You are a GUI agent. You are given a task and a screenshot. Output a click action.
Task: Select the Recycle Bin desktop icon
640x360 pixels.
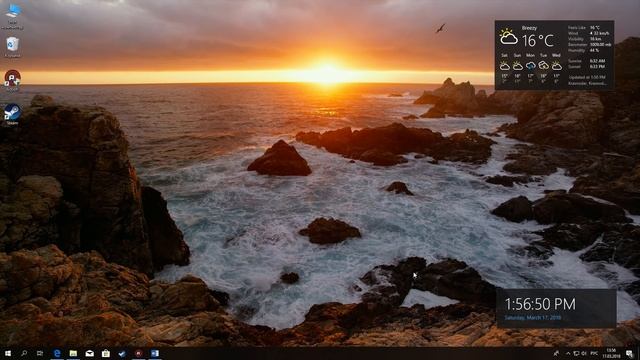[x=13, y=47]
